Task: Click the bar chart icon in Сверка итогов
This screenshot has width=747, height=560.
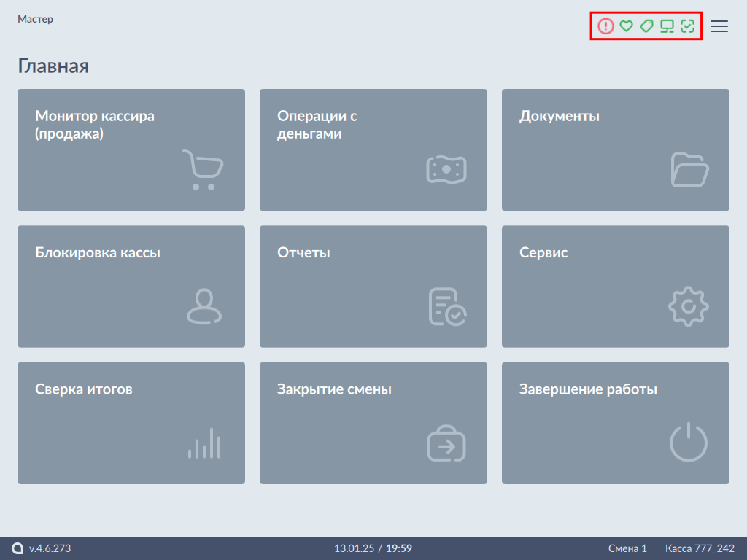Action: pos(204,443)
